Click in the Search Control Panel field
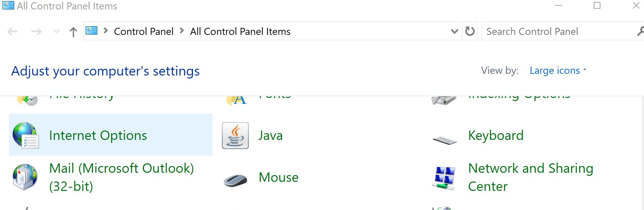This screenshot has height=210, width=644. (x=557, y=31)
